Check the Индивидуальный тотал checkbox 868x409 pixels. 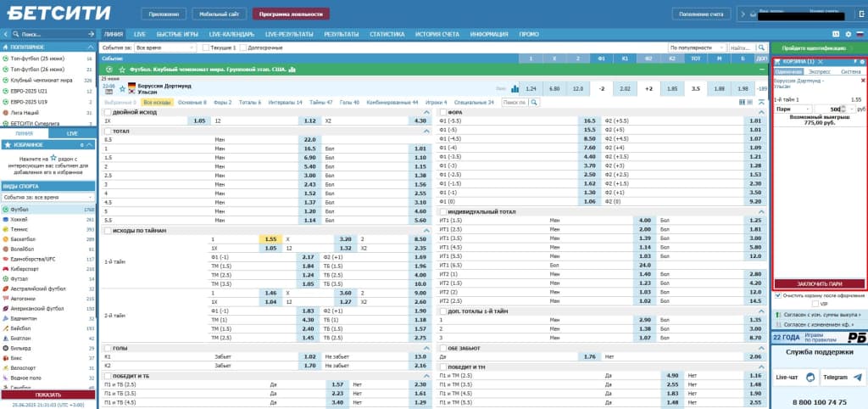[442, 212]
